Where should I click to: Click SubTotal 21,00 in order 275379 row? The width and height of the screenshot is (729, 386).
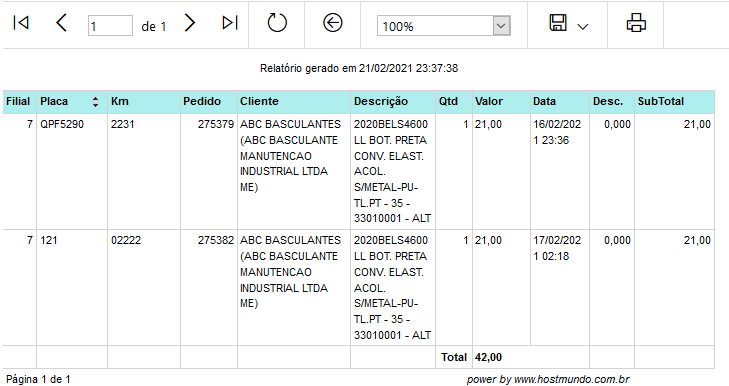[x=697, y=125]
